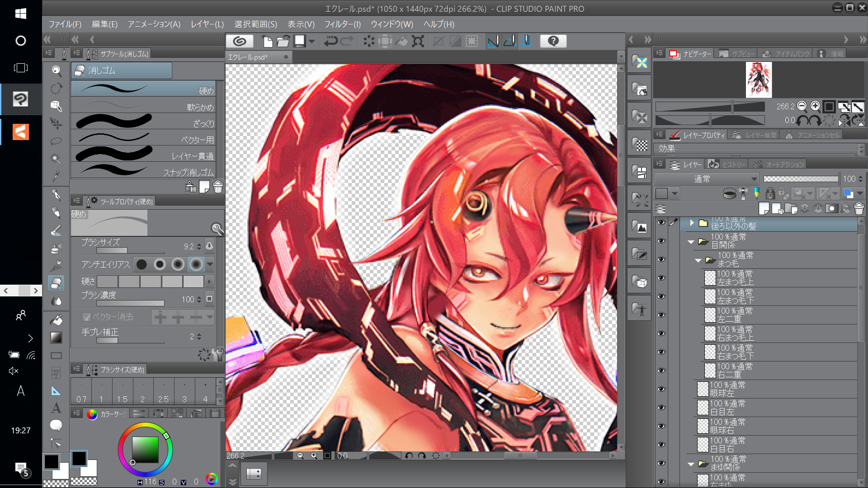Click the undo arrow in command bar

[x=330, y=42]
